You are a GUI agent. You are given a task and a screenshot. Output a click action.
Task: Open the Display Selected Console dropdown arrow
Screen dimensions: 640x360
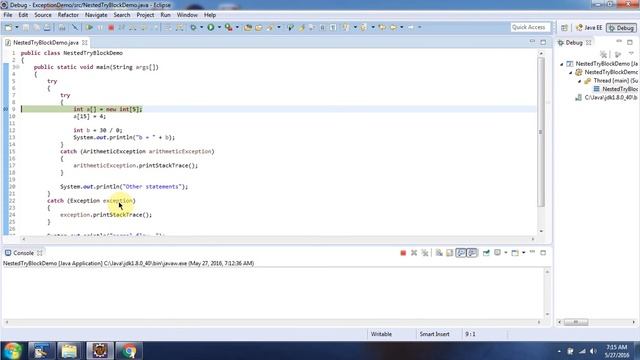(x=506, y=253)
